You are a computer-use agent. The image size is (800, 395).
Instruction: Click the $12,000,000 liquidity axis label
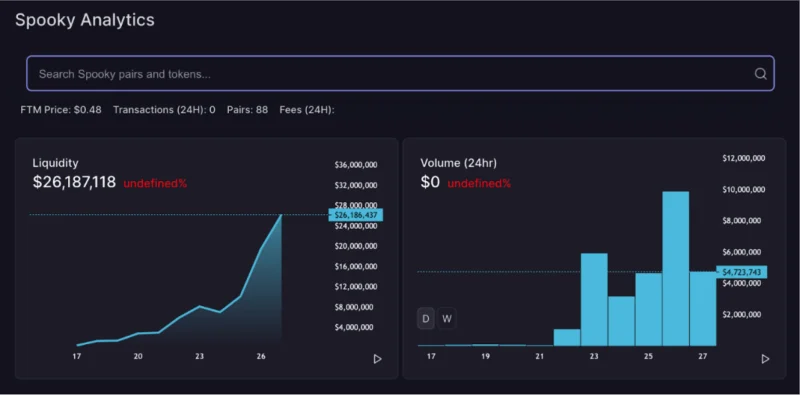coord(356,287)
